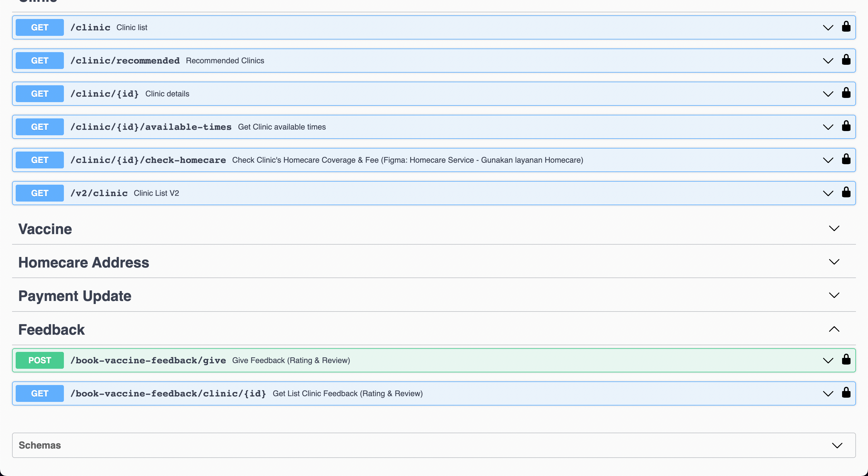Expand Homecare Address section chevron
Viewport: 868px width, 476px height.
834,262
